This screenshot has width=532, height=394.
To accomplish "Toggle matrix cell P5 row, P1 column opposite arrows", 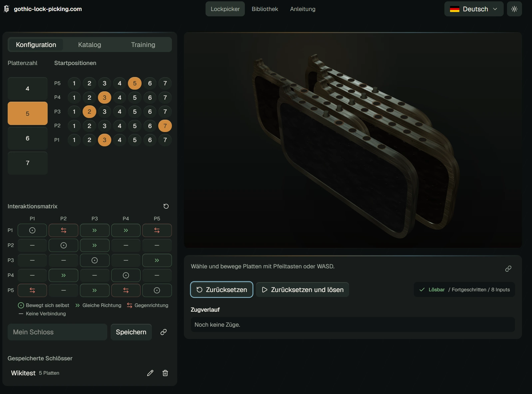I will click(32, 290).
